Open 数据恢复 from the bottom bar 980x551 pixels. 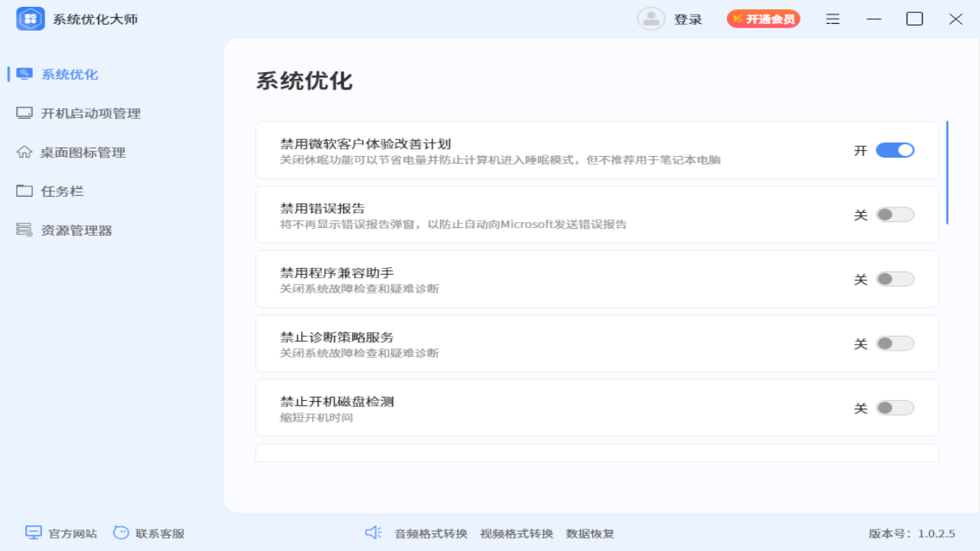(x=589, y=533)
